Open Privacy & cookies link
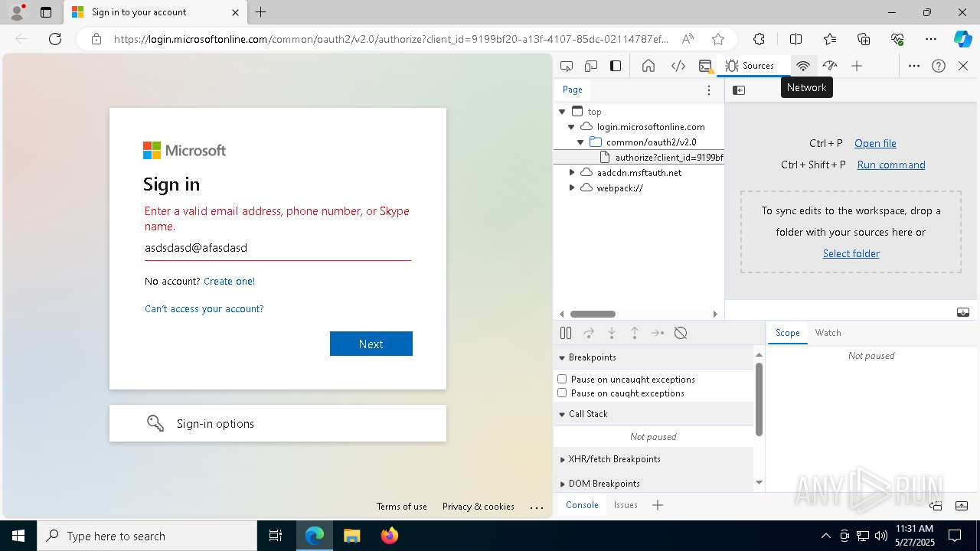 (479, 507)
